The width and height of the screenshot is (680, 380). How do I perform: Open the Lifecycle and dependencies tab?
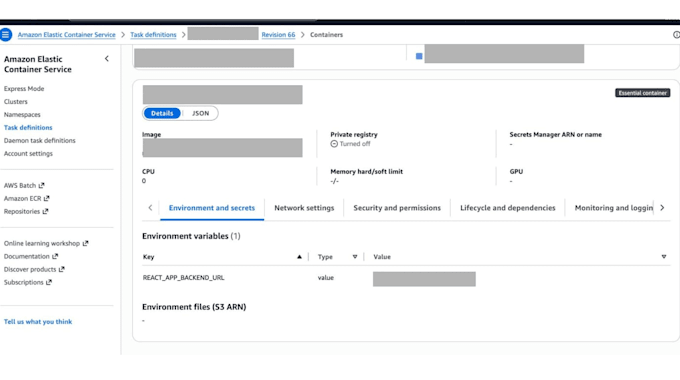click(507, 208)
